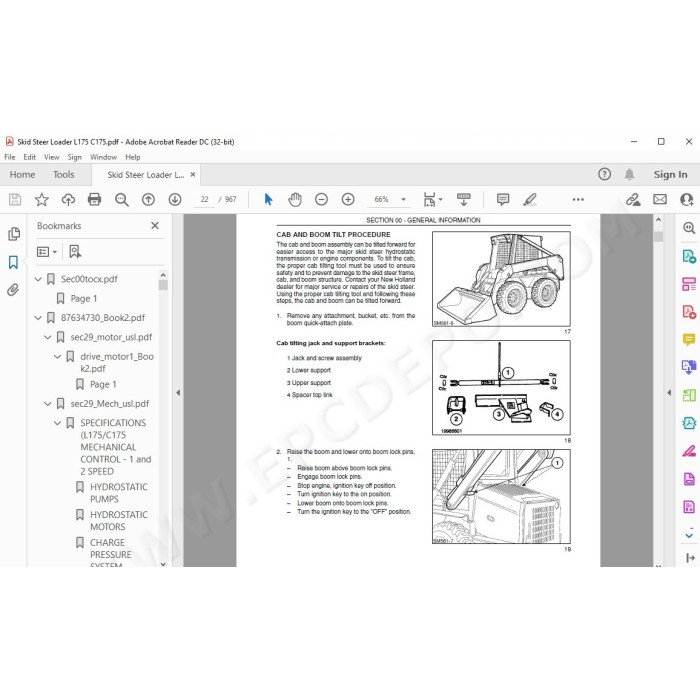
Task: Open Comment tool in right pane
Action: point(689,339)
